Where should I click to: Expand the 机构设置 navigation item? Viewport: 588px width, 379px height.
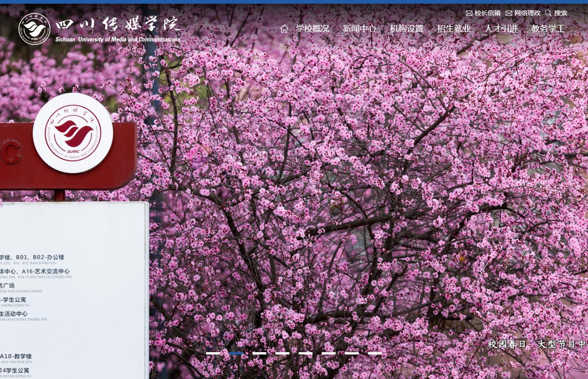(x=406, y=29)
